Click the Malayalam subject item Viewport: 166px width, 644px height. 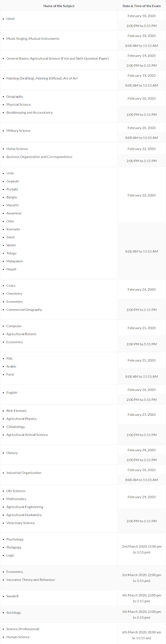pos(14,261)
